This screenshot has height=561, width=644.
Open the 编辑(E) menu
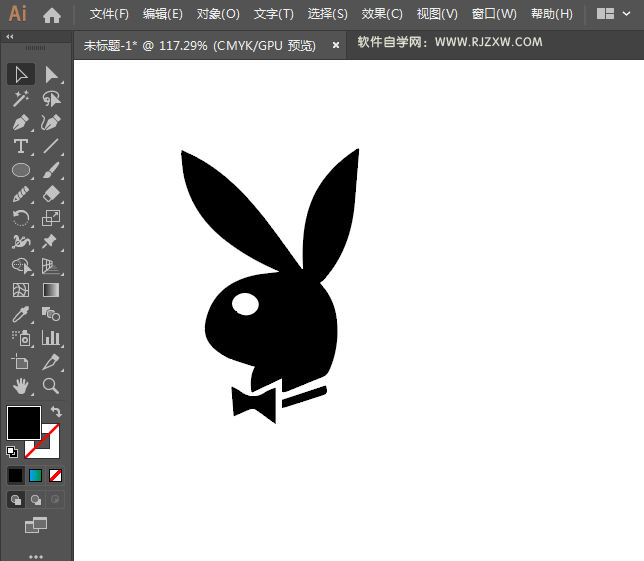pos(163,14)
